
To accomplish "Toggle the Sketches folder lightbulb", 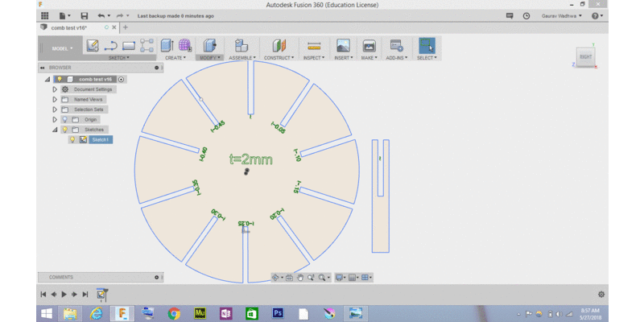I will pos(64,130).
